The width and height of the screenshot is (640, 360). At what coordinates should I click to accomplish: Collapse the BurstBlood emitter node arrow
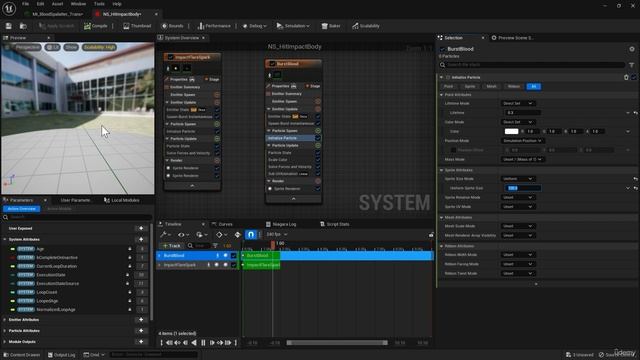click(293, 199)
